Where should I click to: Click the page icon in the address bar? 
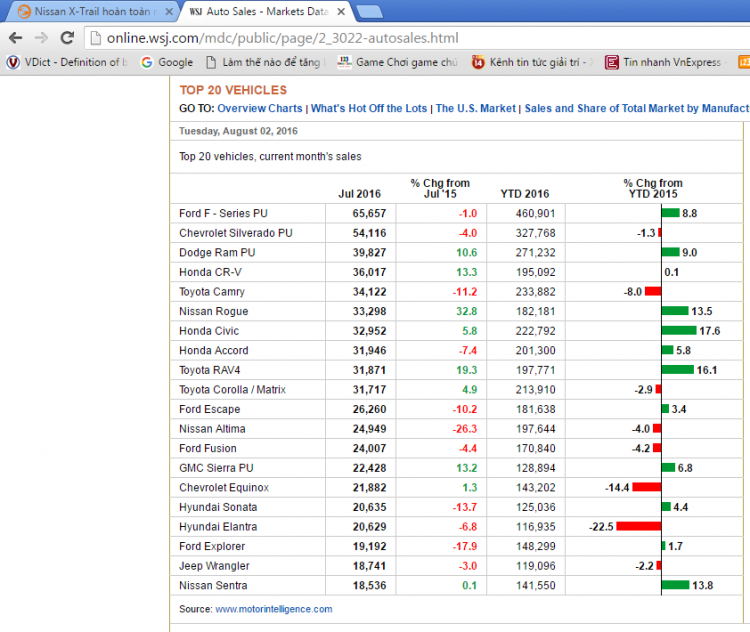click(96, 38)
